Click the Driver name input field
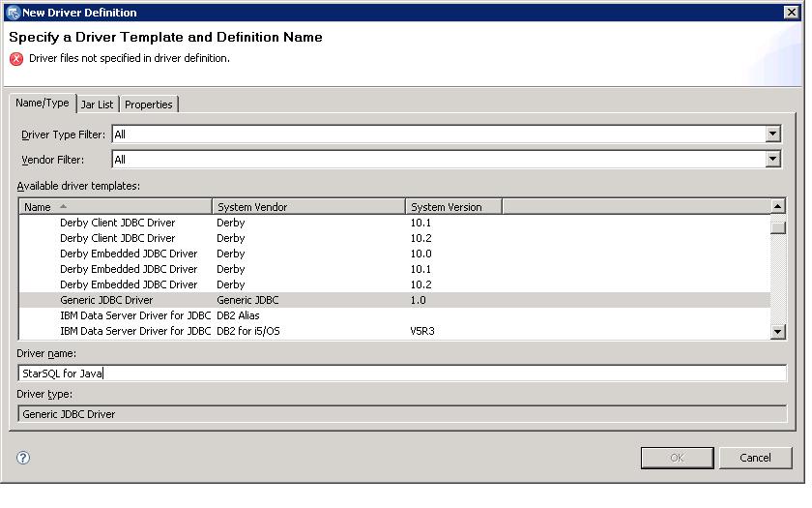The image size is (812, 508). tap(402, 374)
